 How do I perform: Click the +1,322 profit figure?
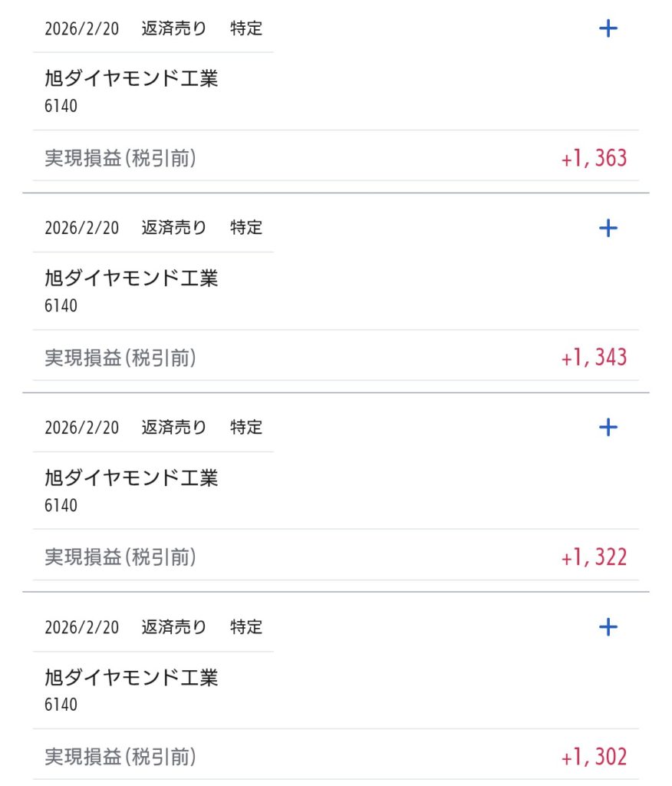coord(594,557)
